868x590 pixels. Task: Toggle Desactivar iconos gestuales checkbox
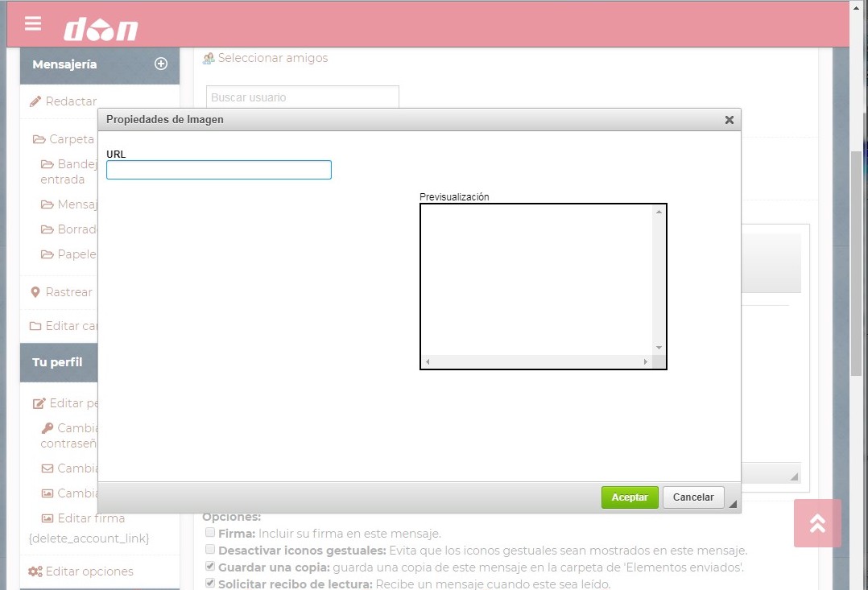(210, 550)
